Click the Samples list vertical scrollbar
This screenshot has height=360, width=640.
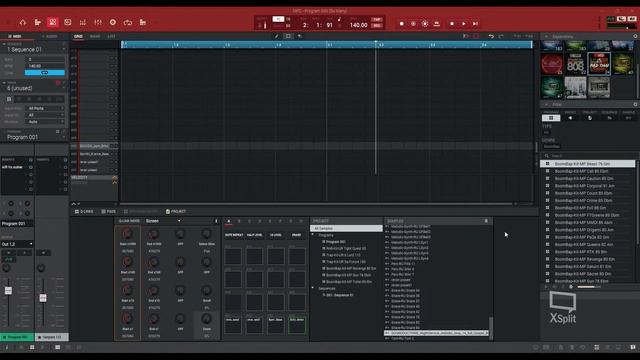491,328
